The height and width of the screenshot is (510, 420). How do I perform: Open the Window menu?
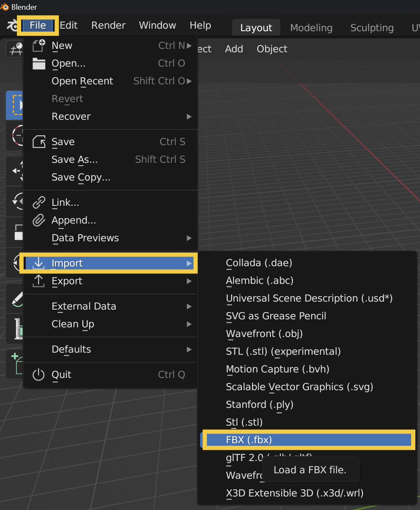pos(157,25)
